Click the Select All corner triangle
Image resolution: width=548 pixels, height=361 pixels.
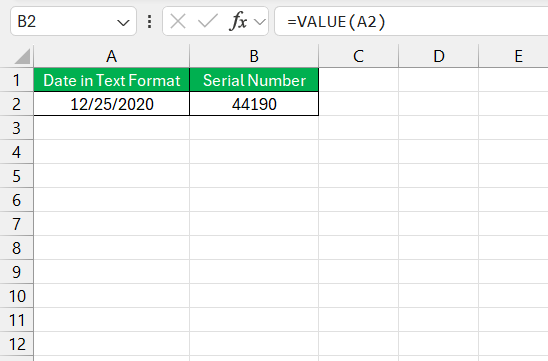22,57
